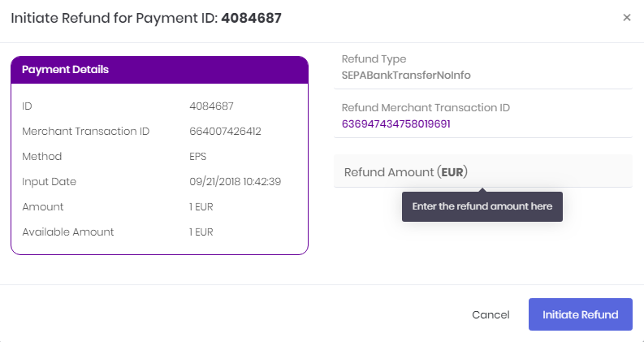644x342 pixels.
Task: Click the Input Date label
Action: coord(49,182)
